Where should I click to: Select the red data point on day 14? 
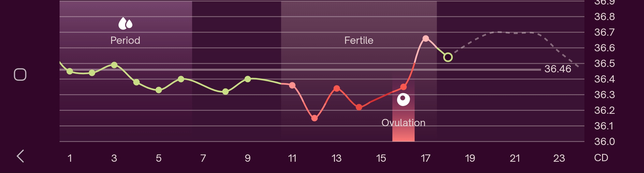pyautogui.click(x=359, y=107)
